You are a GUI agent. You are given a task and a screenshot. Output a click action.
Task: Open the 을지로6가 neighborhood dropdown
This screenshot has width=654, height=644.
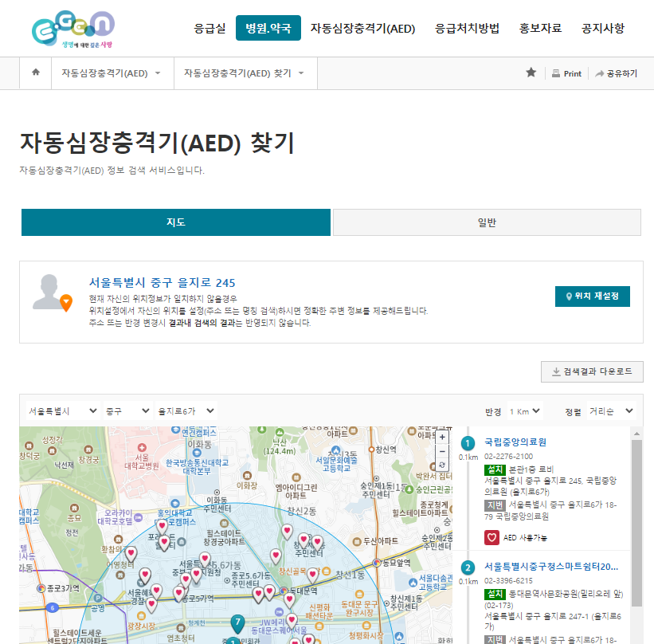click(x=186, y=411)
